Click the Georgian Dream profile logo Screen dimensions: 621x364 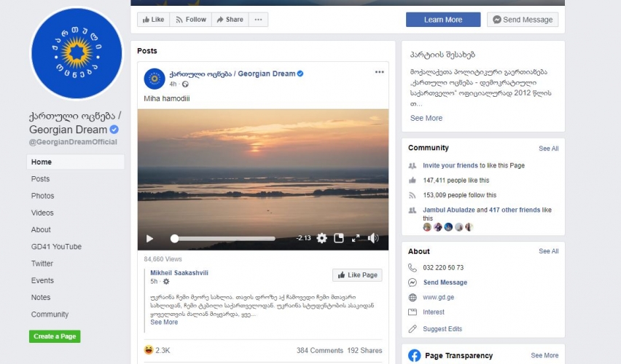[77, 52]
